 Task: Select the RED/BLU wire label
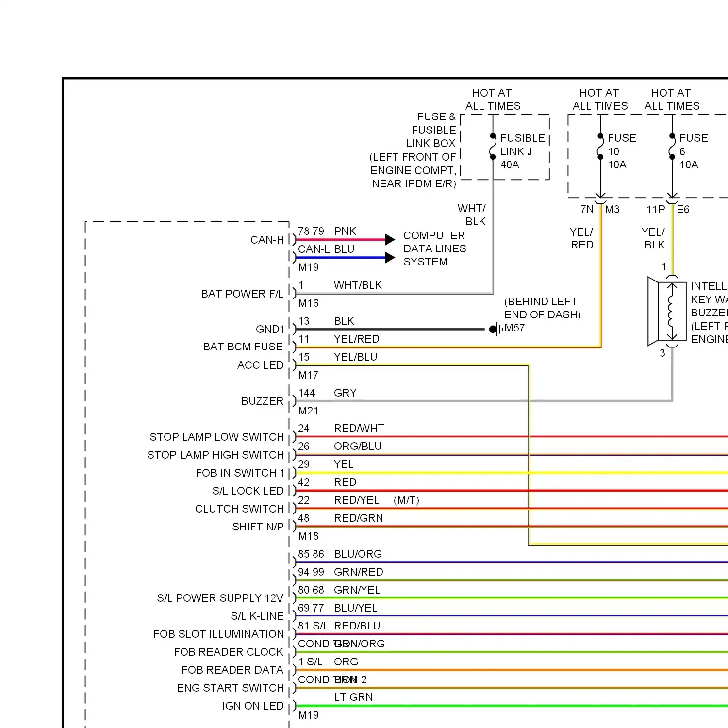tap(357, 626)
